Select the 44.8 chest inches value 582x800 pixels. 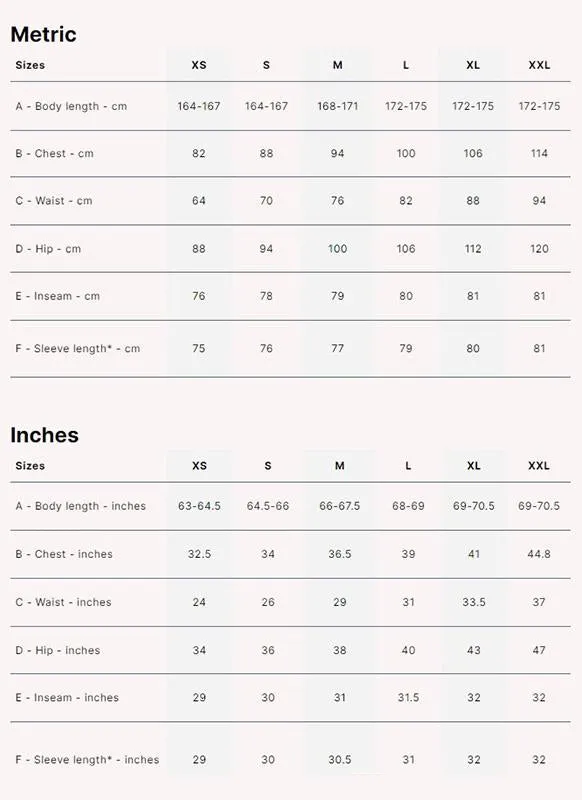pos(539,554)
